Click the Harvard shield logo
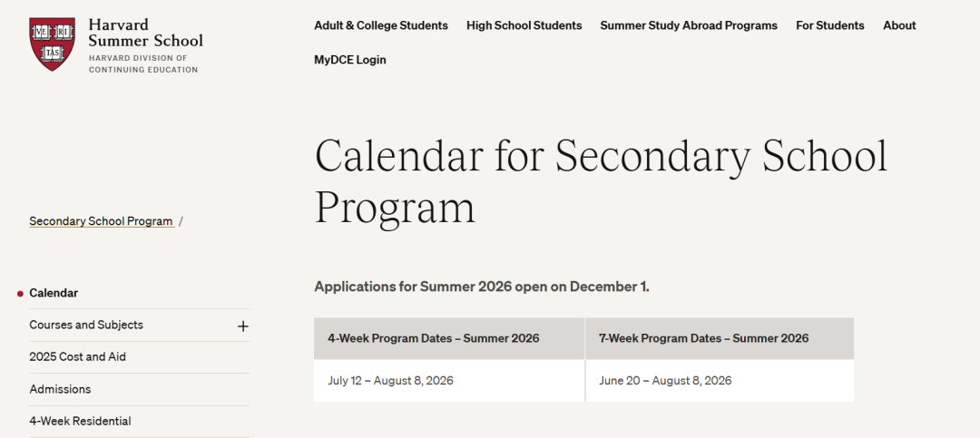The width and height of the screenshot is (980, 438). [x=52, y=44]
